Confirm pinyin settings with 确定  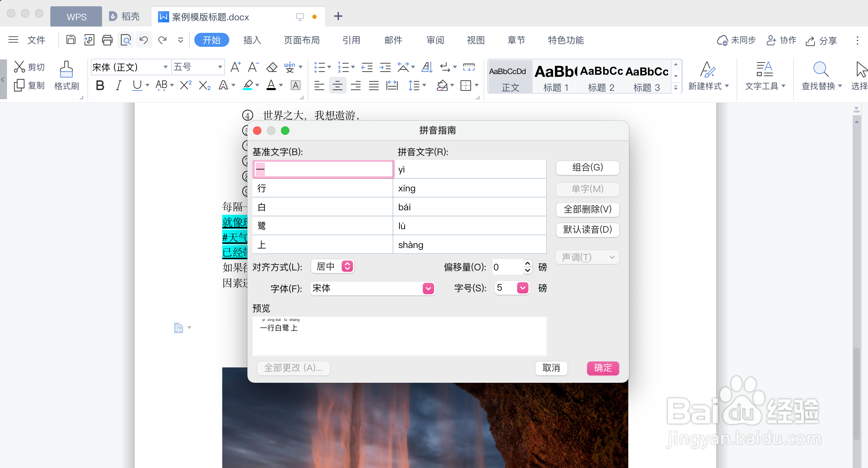pyautogui.click(x=602, y=368)
